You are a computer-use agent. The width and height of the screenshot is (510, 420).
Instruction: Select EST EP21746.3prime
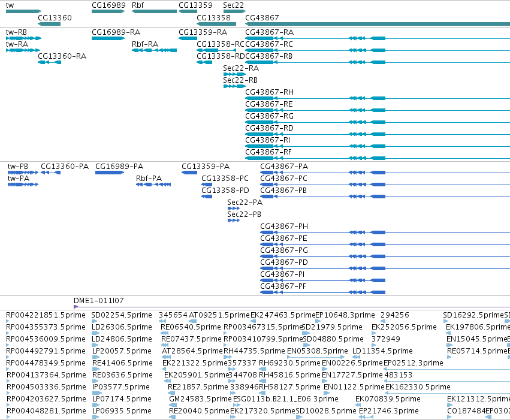tap(389, 411)
